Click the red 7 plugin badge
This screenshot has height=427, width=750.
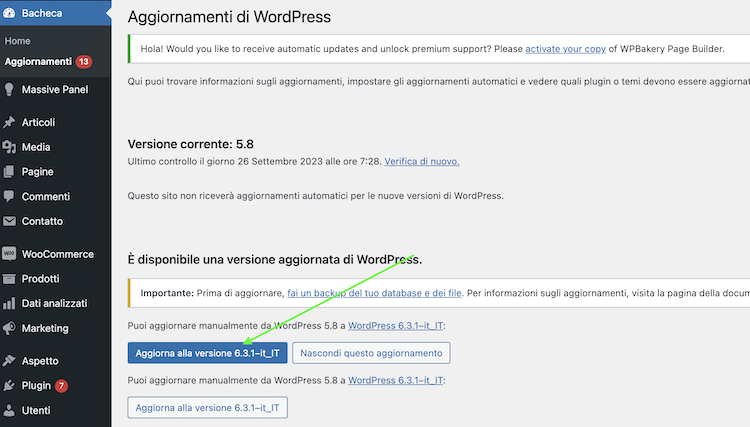pos(61,386)
